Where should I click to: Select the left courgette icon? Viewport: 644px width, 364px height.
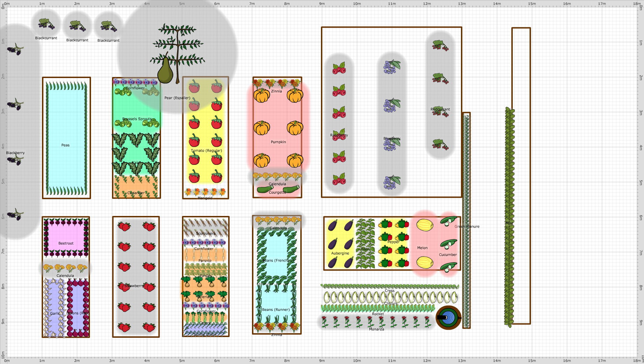[x=265, y=189]
